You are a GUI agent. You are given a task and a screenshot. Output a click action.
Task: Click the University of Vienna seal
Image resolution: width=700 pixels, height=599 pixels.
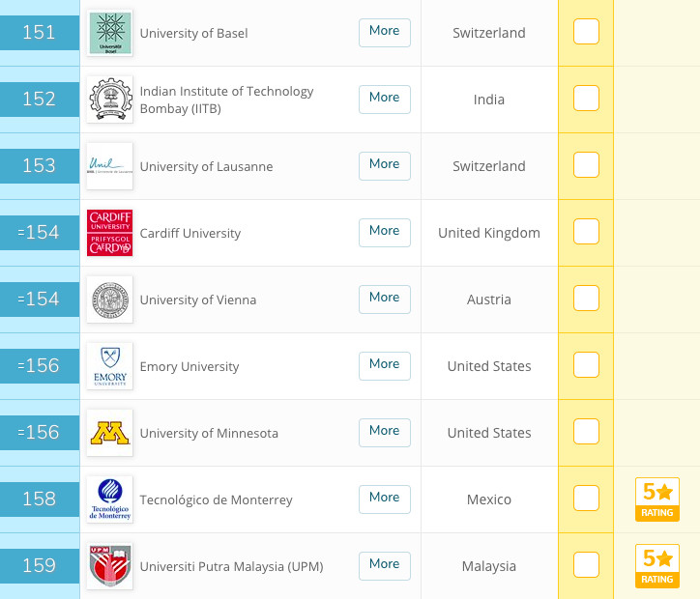pyautogui.click(x=110, y=299)
